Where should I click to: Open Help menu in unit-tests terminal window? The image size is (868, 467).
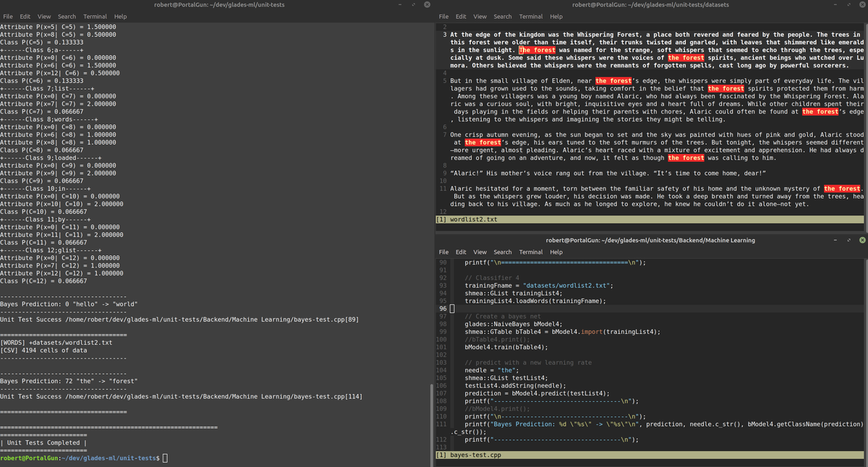(x=120, y=16)
